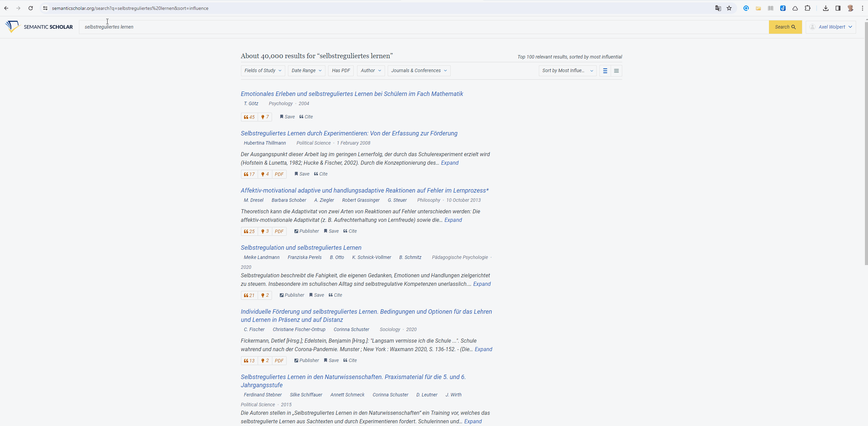Save the Hubertina Thillmann paper

(302, 174)
